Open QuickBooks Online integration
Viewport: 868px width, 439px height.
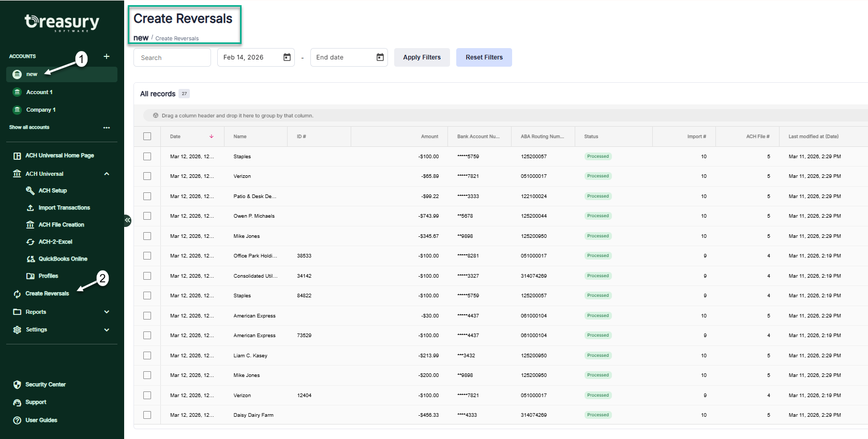tap(63, 259)
